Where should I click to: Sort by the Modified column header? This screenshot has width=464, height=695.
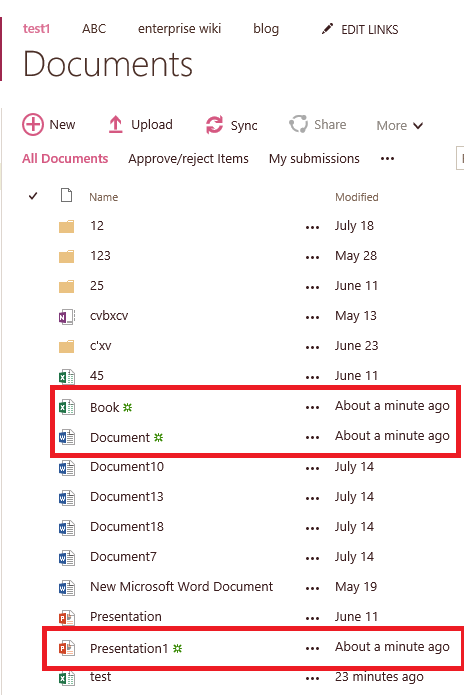pos(357,197)
